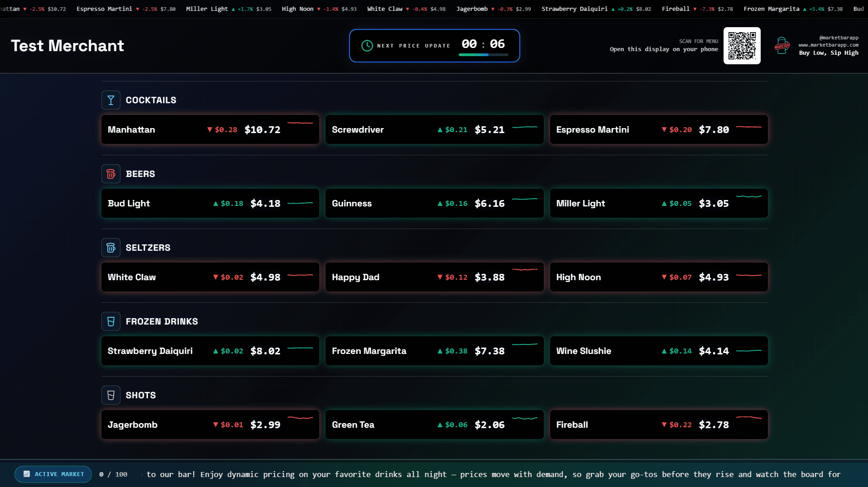868x487 pixels.
Task: Click Open this display on your phone
Action: (x=664, y=49)
